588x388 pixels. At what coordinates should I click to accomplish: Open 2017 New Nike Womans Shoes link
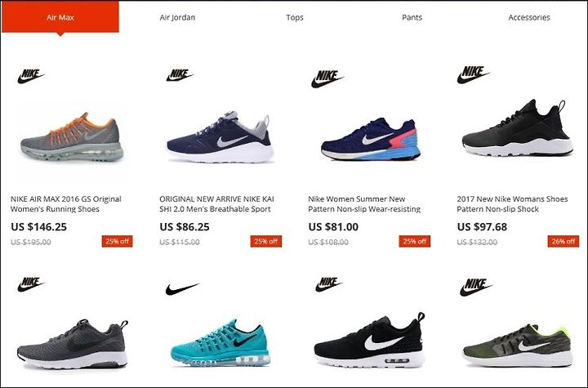(x=512, y=203)
